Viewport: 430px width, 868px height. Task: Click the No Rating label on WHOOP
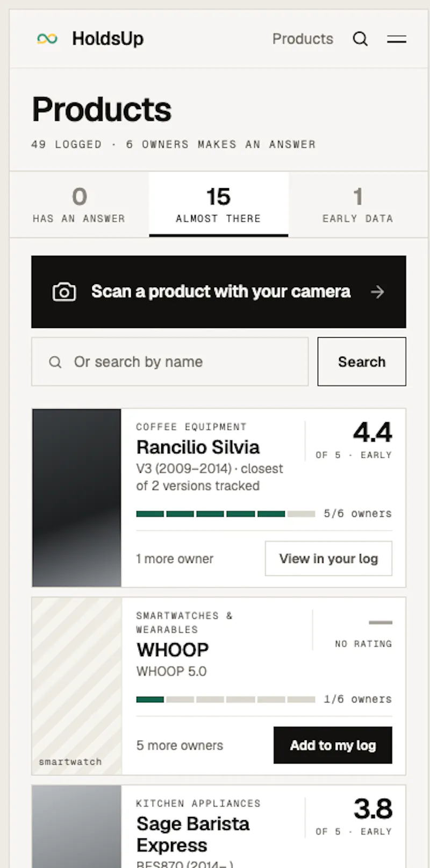click(363, 644)
